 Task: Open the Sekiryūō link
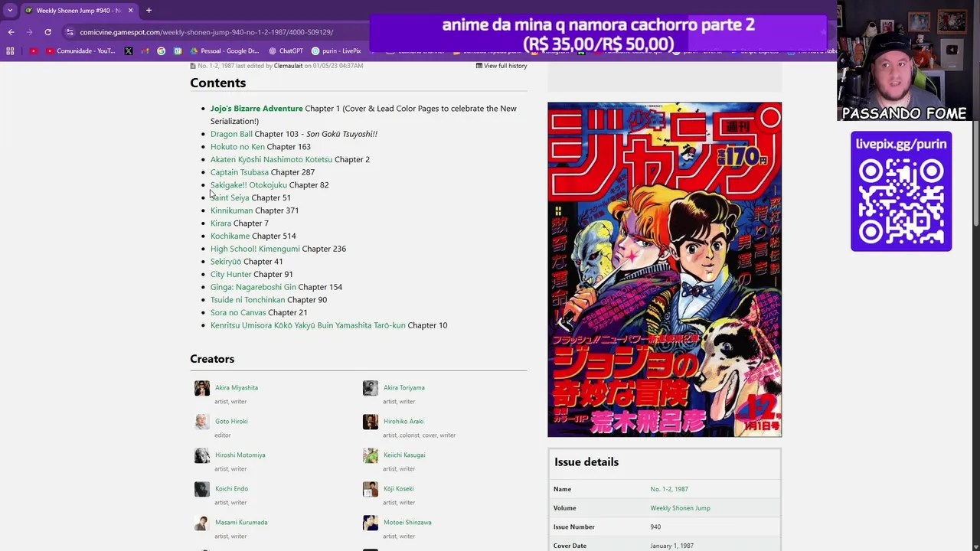click(226, 262)
